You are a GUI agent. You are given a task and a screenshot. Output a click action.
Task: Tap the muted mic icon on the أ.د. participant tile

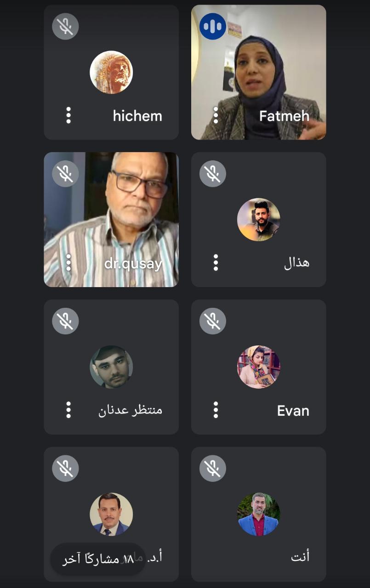coord(65,469)
